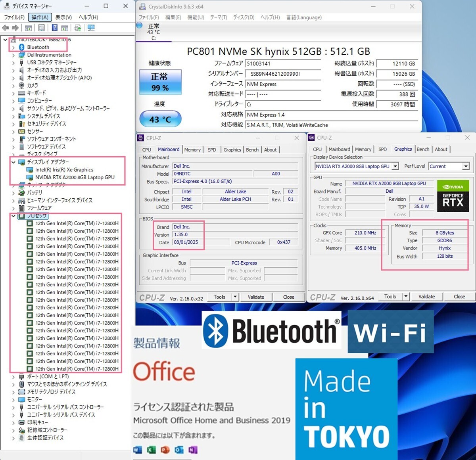Open the Perf Level dropdown

click(x=466, y=167)
